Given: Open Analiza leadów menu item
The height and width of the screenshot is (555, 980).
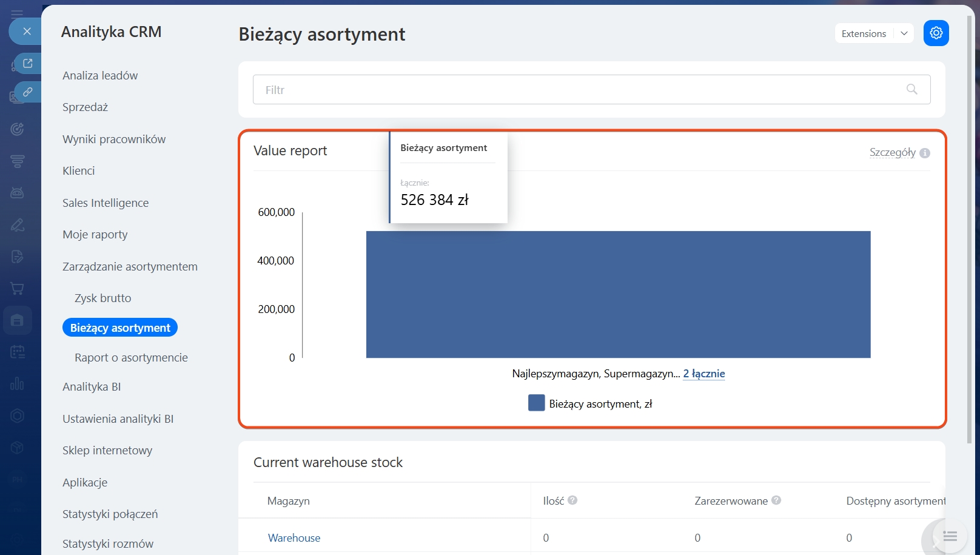Looking at the screenshot, I should tap(100, 75).
